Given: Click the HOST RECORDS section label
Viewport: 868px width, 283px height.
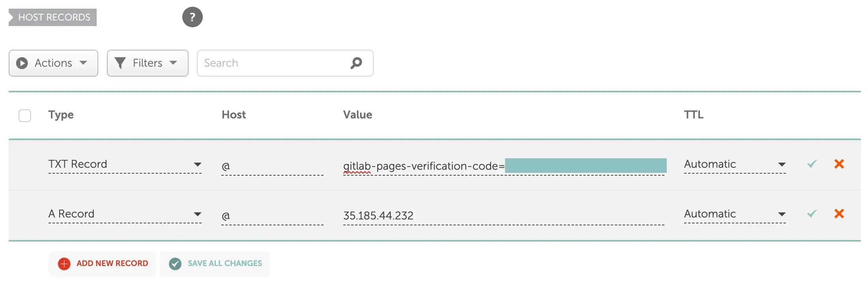Looking at the screenshot, I should (x=53, y=17).
